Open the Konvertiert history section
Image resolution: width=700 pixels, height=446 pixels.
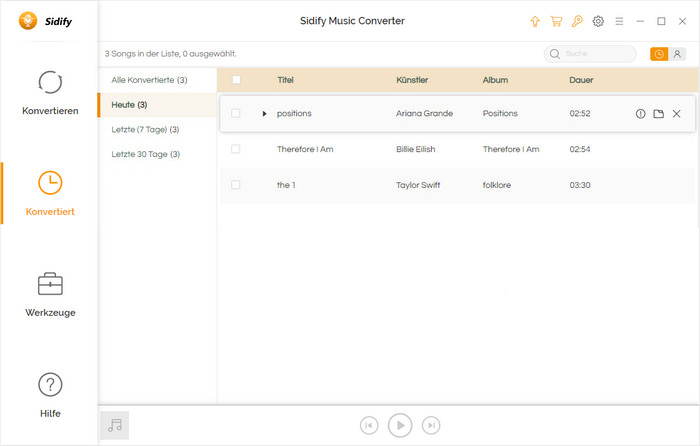[x=50, y=193]
